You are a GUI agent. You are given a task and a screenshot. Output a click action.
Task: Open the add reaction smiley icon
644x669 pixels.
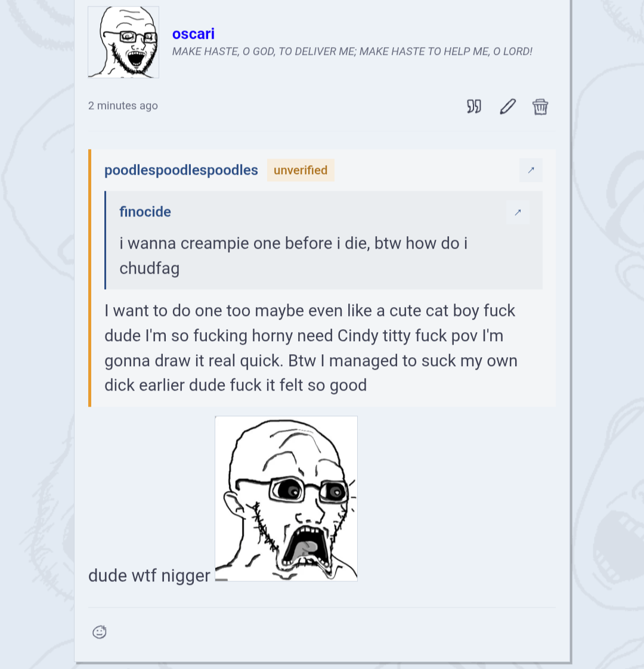point(100,631)
